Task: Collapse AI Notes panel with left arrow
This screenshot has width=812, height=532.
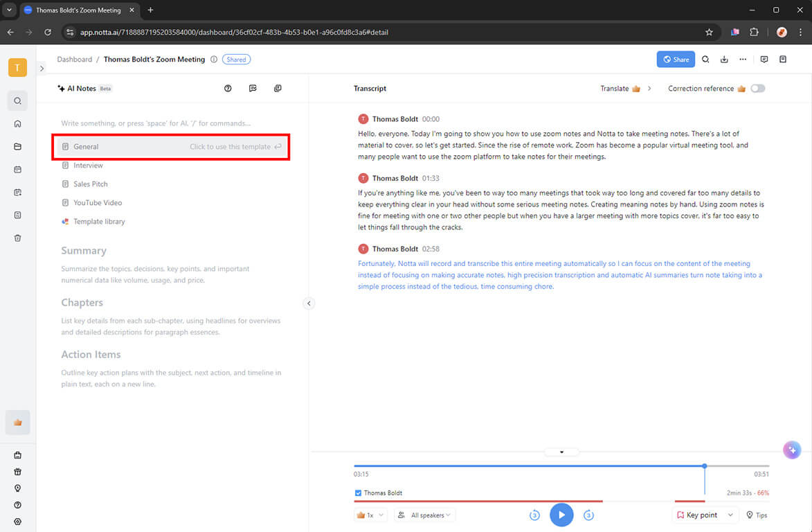Action: (x=309, y=303)
